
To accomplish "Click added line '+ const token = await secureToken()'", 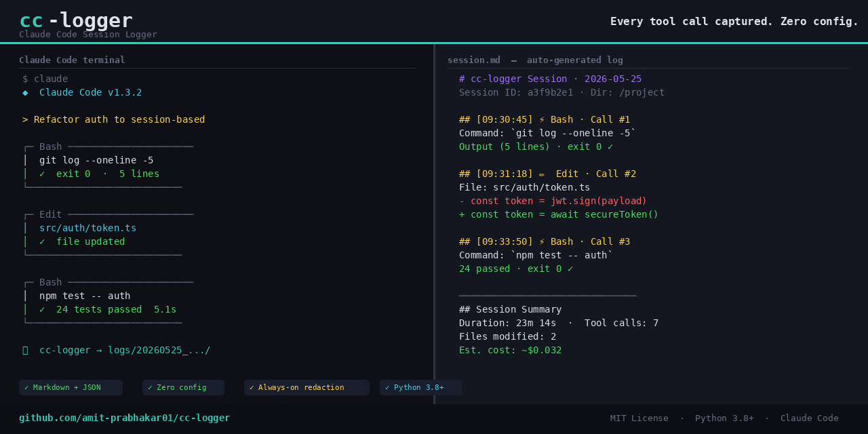I will coord(559,215).
